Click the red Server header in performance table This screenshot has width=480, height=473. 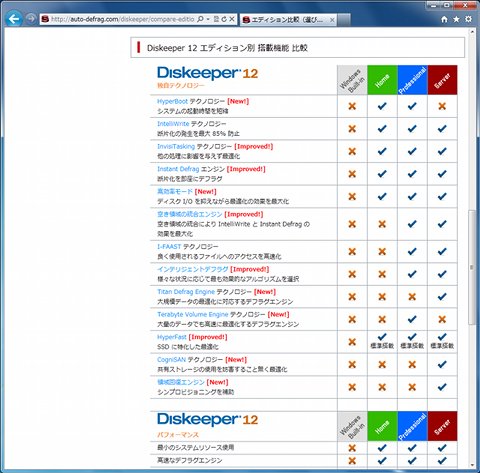click(x=442, y=426)
